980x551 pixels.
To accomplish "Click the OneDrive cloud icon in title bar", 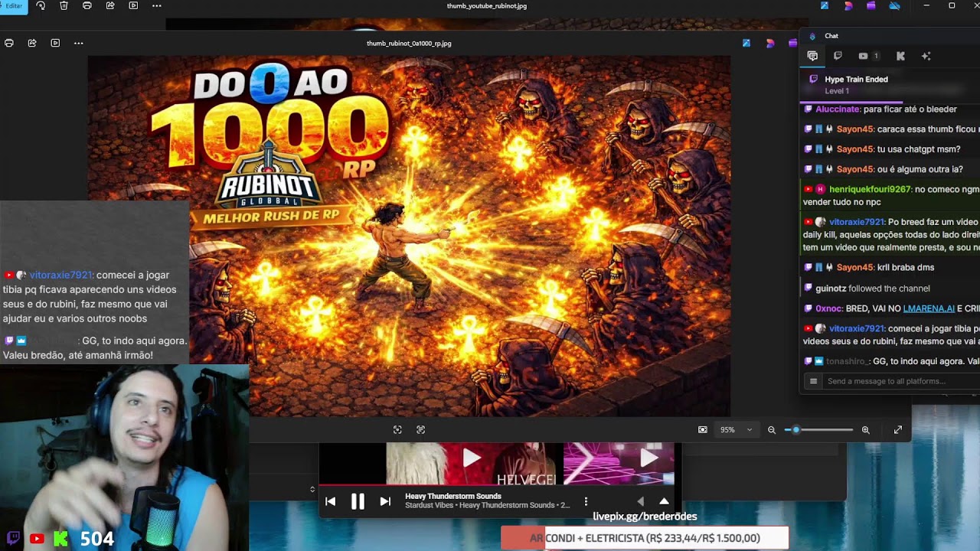I will coord(894,6).
